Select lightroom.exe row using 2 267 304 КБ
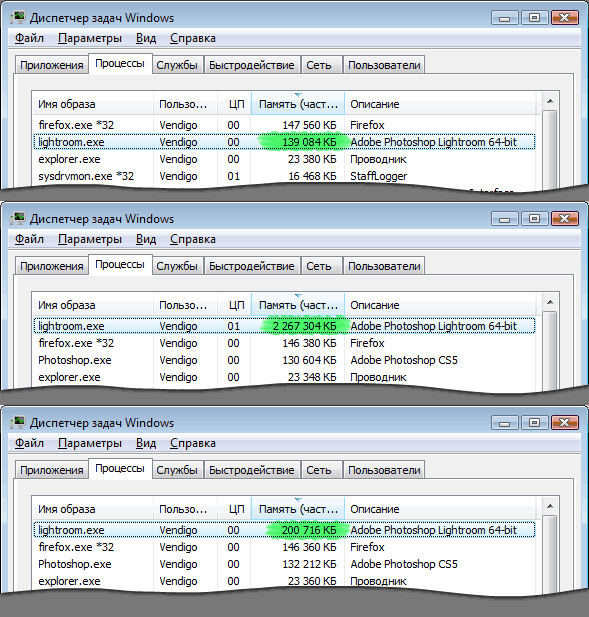Viewport: 589px width, 617px height. pyautogui.click(x=284, y=326)
